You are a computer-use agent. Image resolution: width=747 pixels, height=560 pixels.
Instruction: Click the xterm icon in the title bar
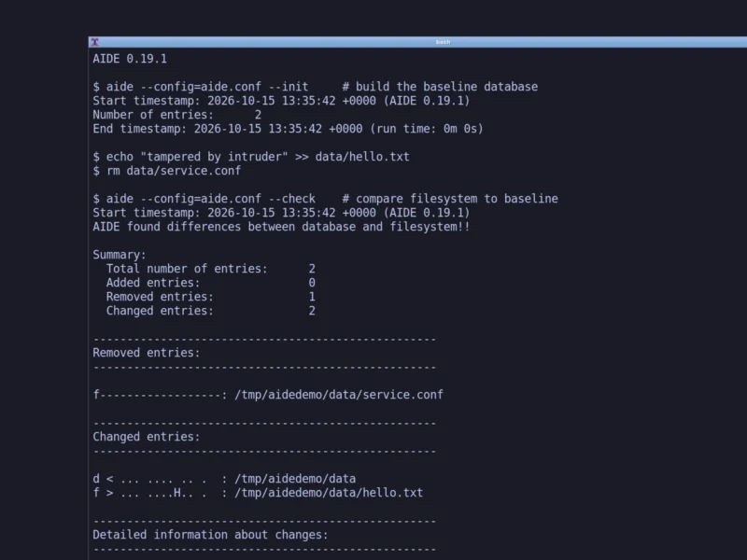[x=95, y=42]
